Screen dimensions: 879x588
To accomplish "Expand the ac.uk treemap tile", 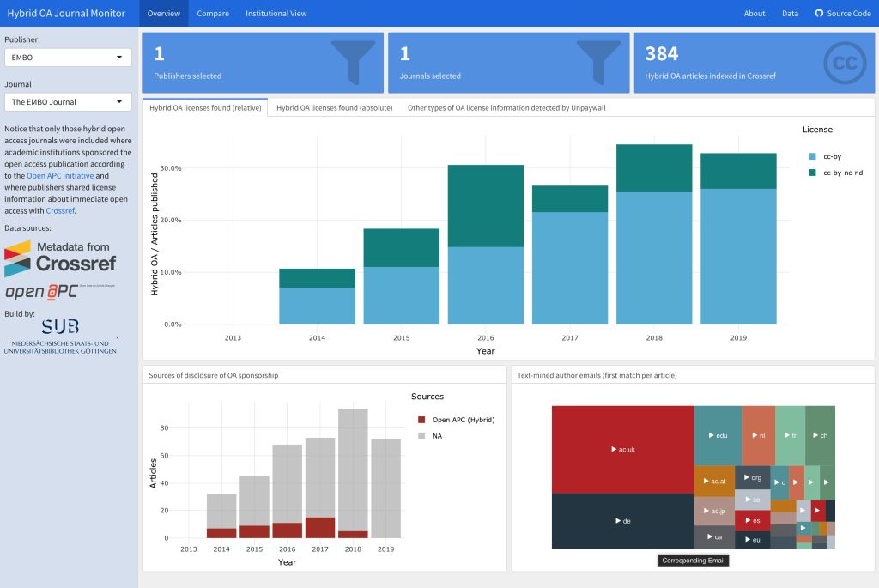I will 622,449.
